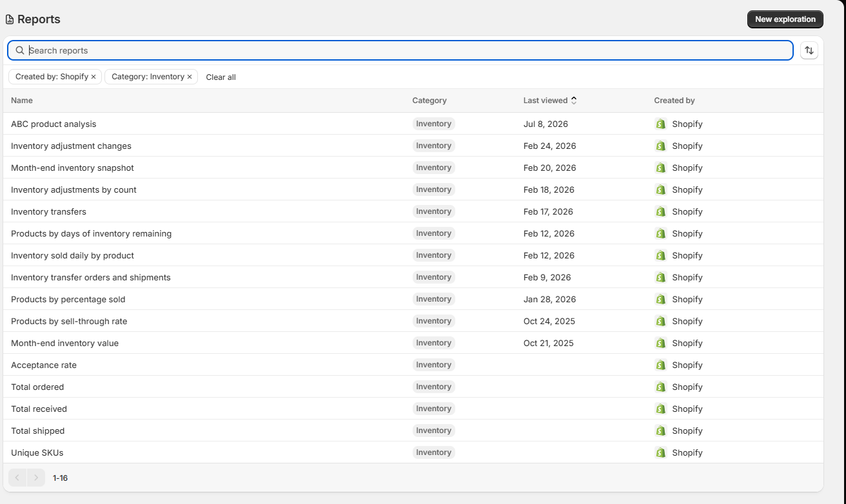Click the Category column header
This screenshot has width=846, height=504.
[x=429, y=101]
